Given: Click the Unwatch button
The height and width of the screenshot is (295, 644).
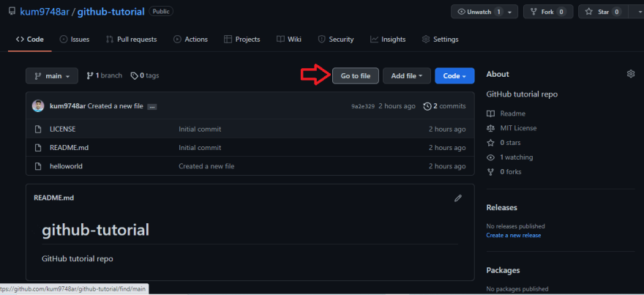Looking at the screenshot, I should click(x=484, y=12).
